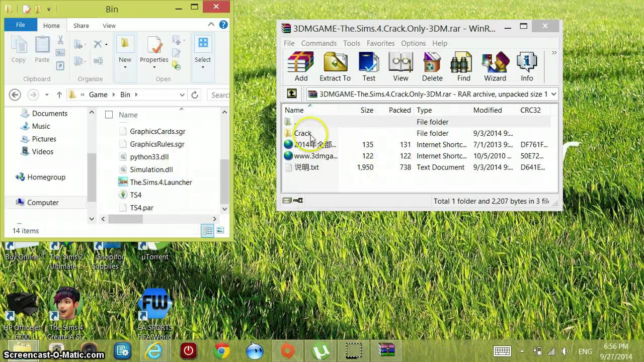644x362 pixels.
Task: Select The.Sims.4.Launcher file in Explorer
Action: point(161,182)
